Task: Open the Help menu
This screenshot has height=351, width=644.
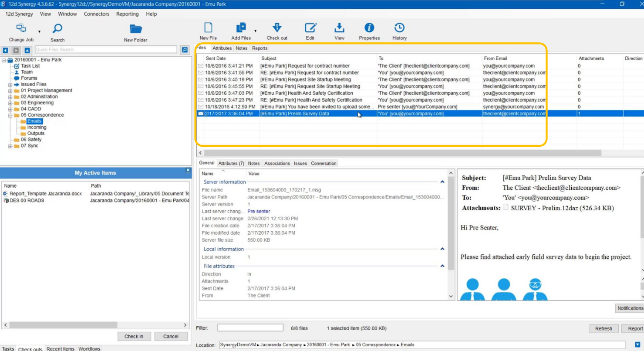Action: (x=152, y=14)
